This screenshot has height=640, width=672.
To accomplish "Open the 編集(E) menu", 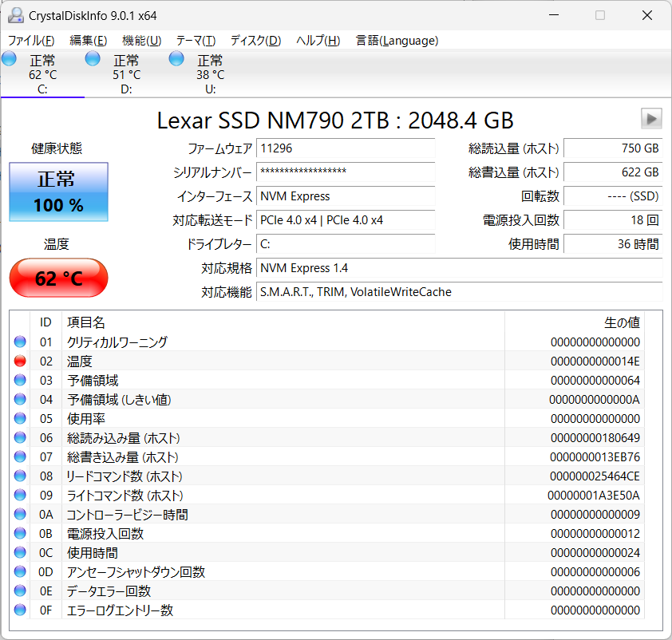I will click(89, 41).
